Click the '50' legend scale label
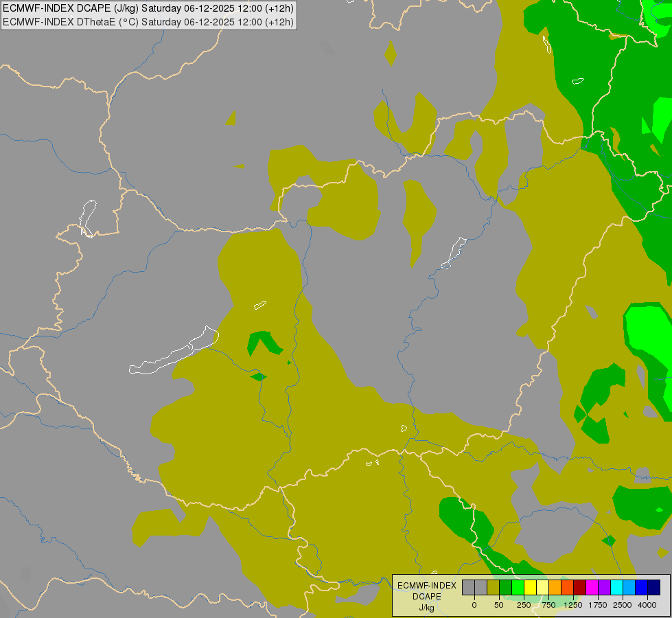672x618 pixels. tap(499, 605)
